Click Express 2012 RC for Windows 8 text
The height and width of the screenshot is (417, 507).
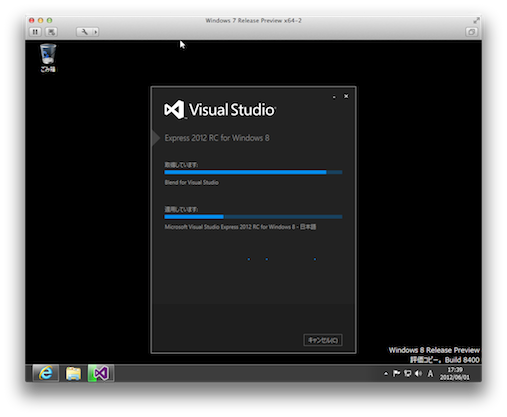pos(217,138)
